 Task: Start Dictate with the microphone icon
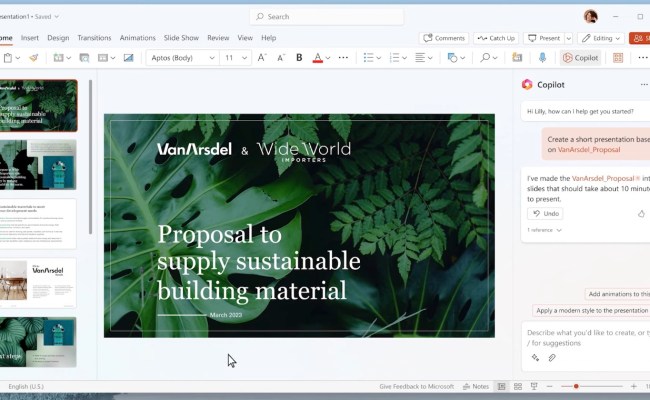542,58
